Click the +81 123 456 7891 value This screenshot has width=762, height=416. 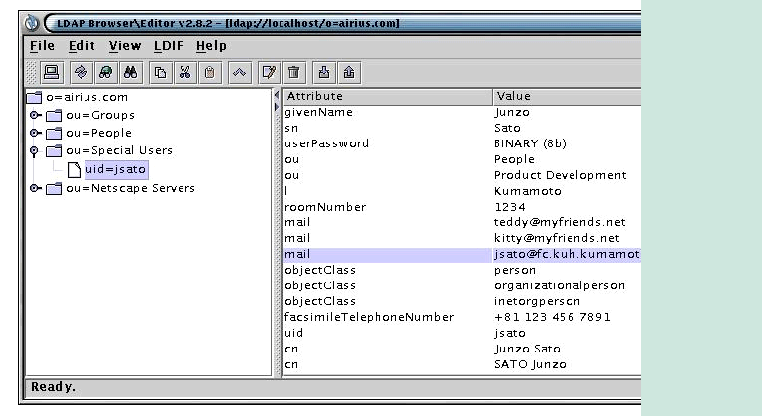tap(567, 317)
